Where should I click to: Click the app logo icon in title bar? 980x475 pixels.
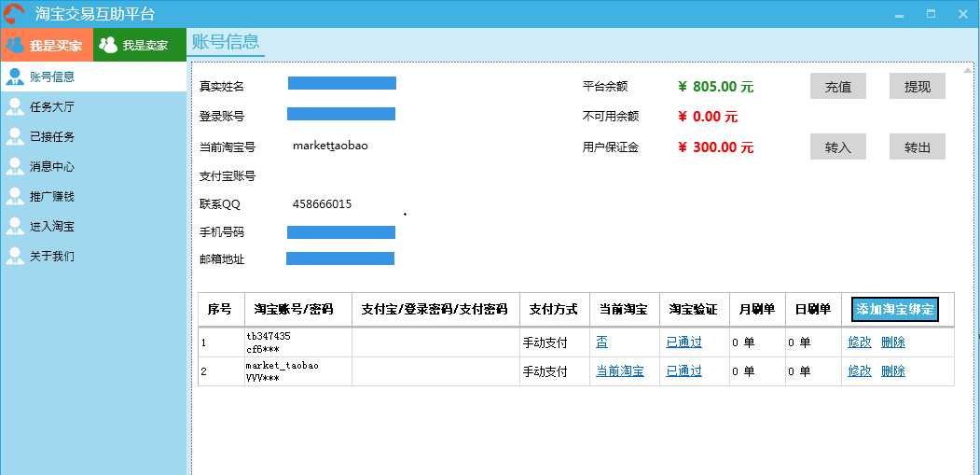click(x=13, y=13)
